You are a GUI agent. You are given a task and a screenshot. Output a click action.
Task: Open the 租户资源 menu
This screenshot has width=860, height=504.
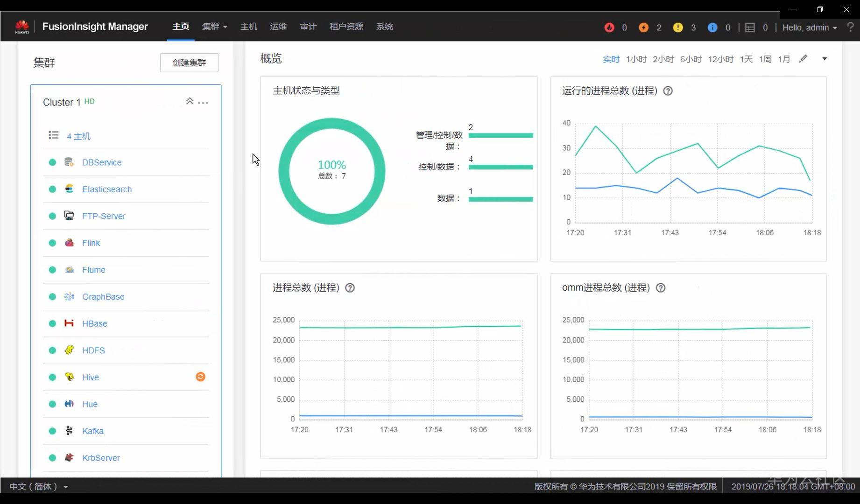[x=346, y=27]
